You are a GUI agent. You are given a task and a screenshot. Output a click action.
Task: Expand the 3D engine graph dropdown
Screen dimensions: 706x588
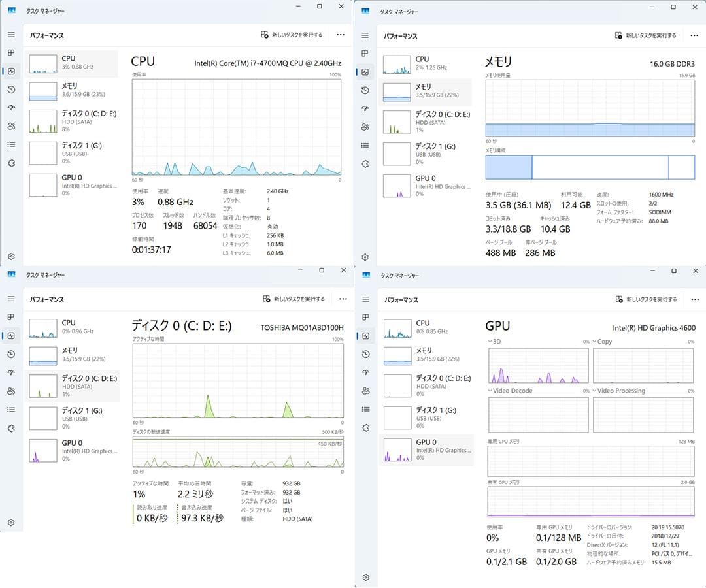click(494, 342)
